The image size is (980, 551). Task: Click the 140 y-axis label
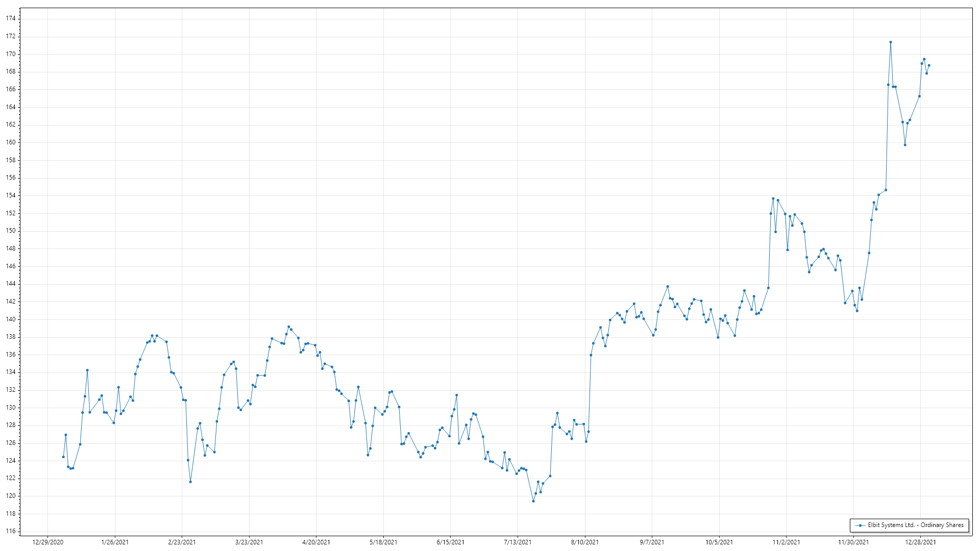[11, 319]
